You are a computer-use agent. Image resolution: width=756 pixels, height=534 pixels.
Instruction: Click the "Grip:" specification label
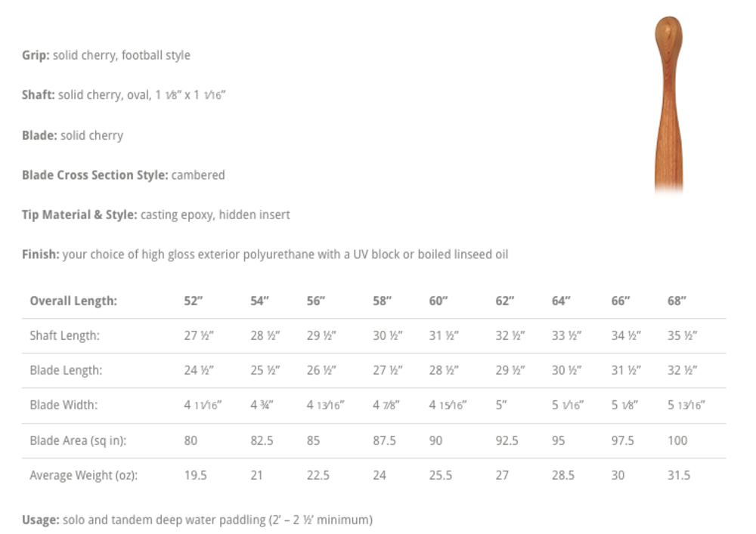click(36, 55)
